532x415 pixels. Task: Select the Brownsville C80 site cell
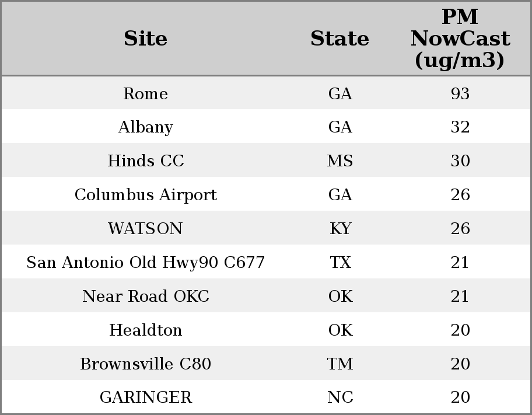(x=146, y=364)
